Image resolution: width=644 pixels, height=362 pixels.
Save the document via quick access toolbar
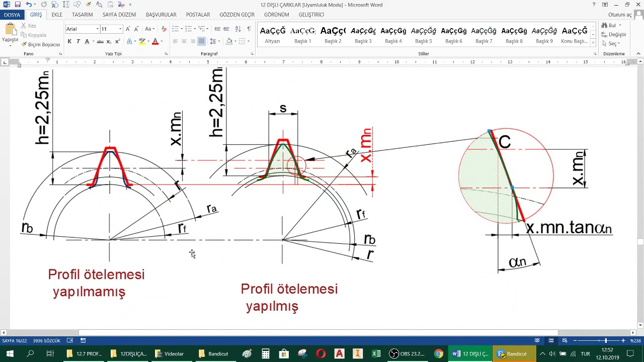(x=18, y=5)
